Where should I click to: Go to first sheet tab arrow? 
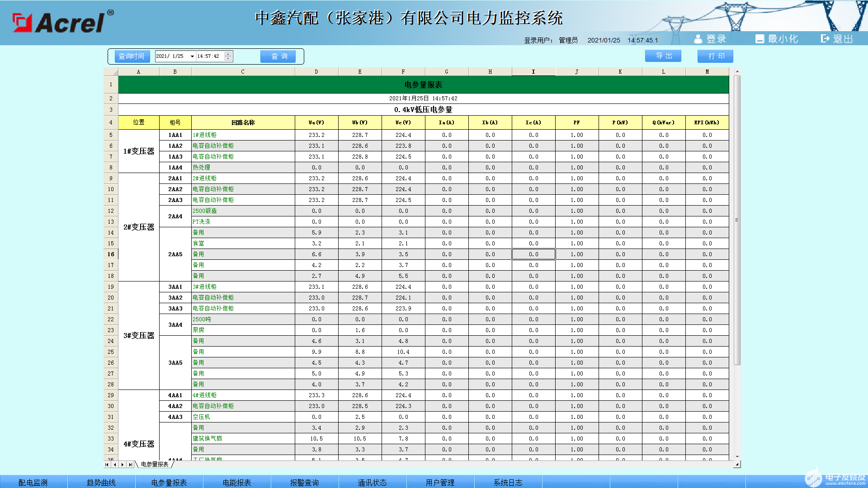[x=107, y=465]
